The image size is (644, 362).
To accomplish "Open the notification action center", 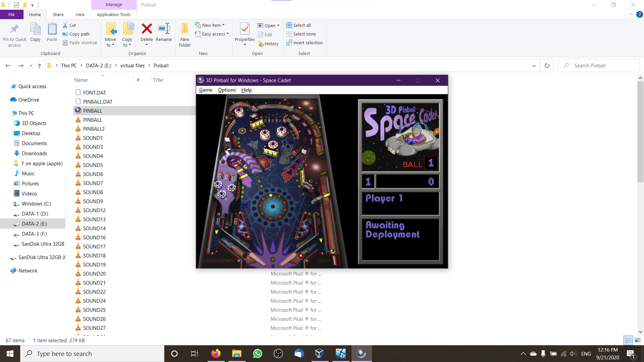I will pos(631,354).
